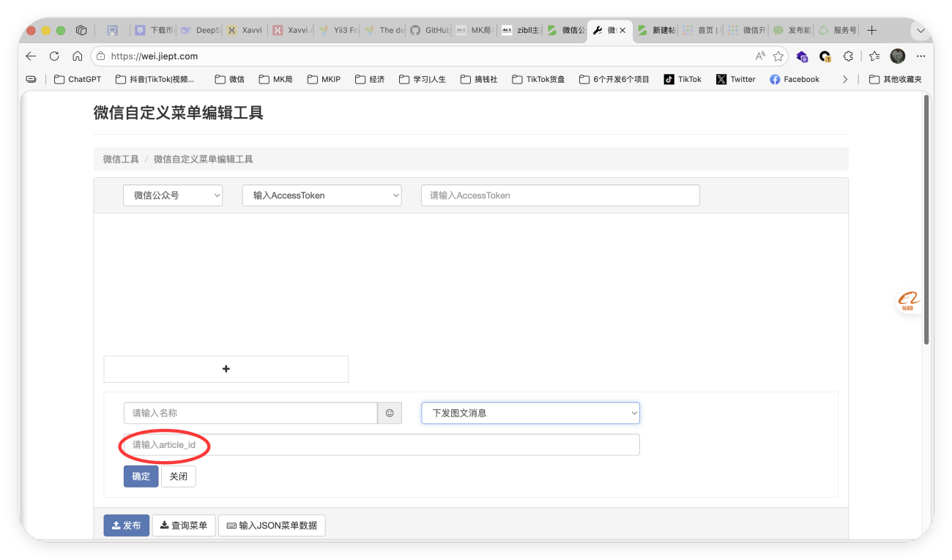952x560 pixels.
Task: Switch to the GitHub browser tab
Action: coord(429,30)
